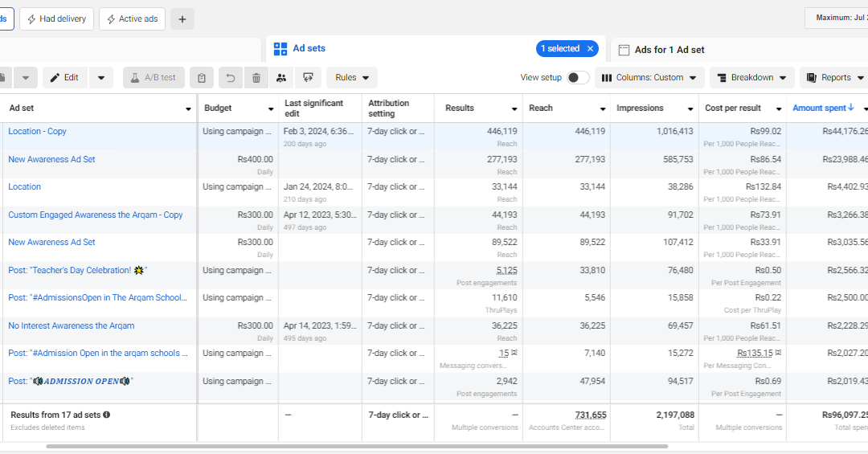Clear the 1 selected filter chip
868x454 pixels.
tap(590, 49)
